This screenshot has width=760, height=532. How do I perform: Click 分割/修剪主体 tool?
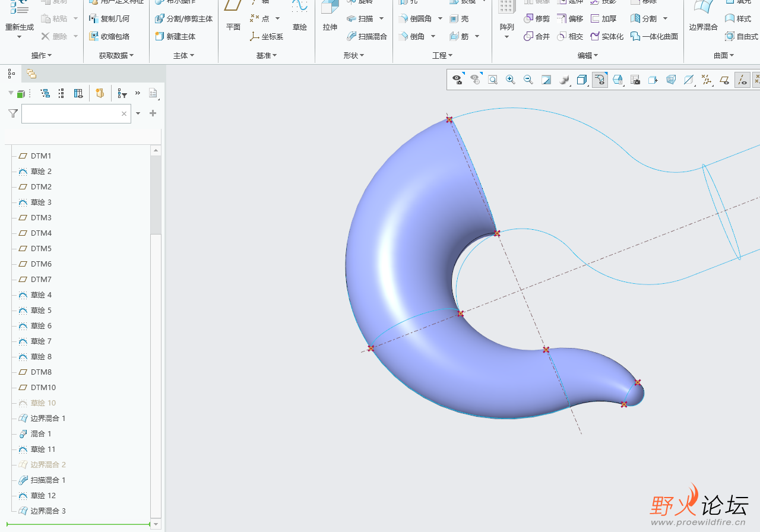tap(183, 18)
